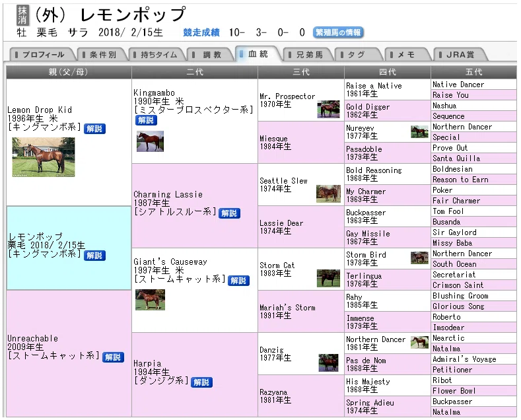Select Lassie Dear cell
Viewport: 521px width, 420px height.
[300, 227]
